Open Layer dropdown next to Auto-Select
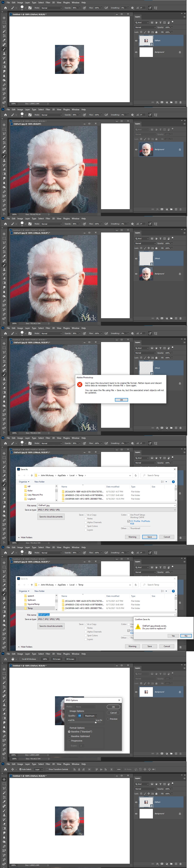The height and width of the screenshot is (868, 194). [39, 769]
